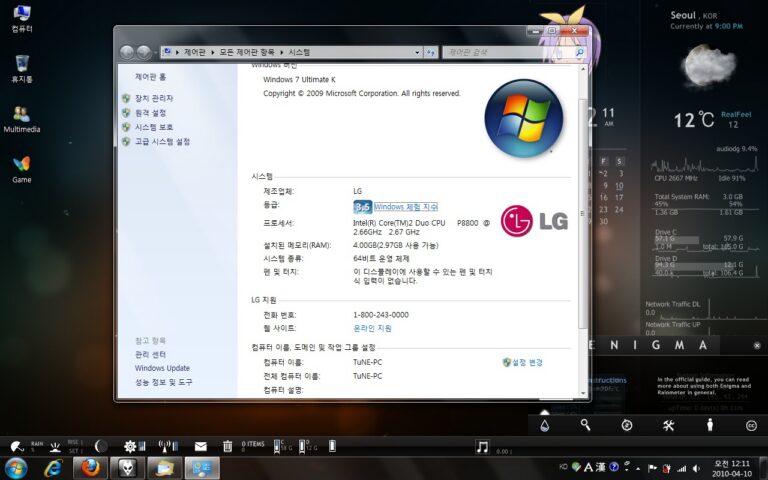Click drive D meter icon in Enigma bar
This screenshot has height=480, width=768.
point(302,445)
